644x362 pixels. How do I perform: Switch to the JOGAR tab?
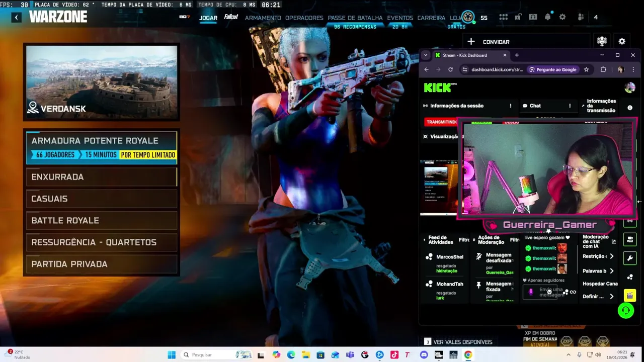208,18
